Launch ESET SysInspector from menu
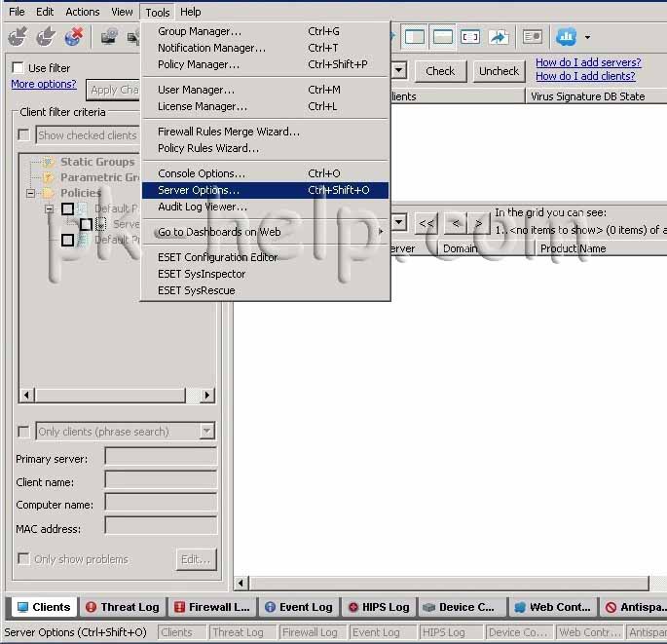667x644 pixels. 265,274
